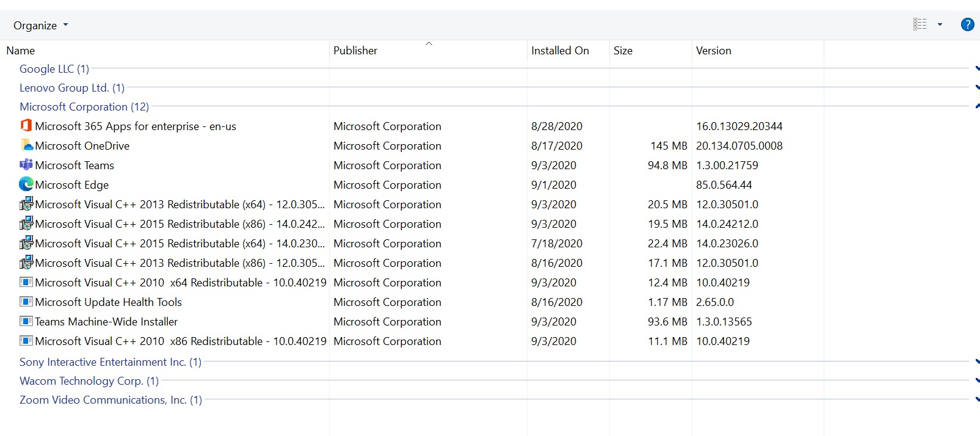This screenshot has width=980, height=436.
Task: Open the More options arrow beside view icon
Action: point(940,24)
